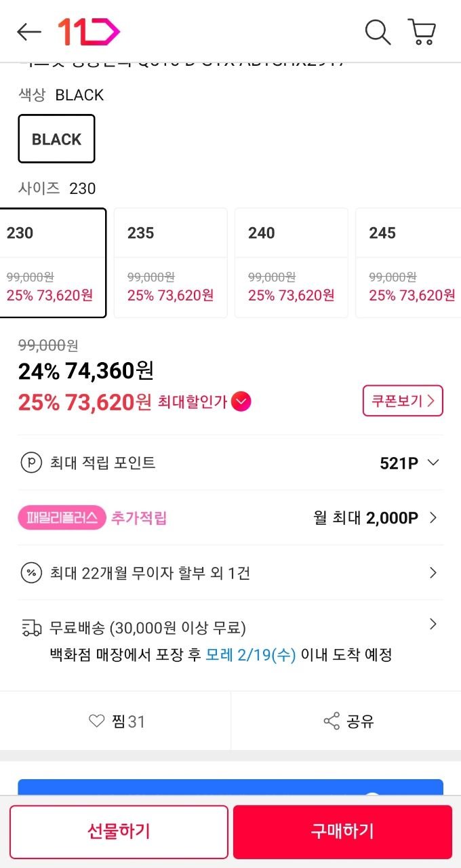Choose size 240 option
This screenshot has height=868, width=461.
click(291, 262)
